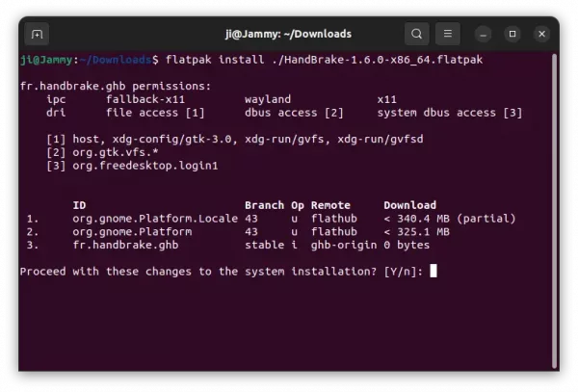This screenshot has width=578, height=392.
Task: Click the 'Op' column header
Action: 298,205
